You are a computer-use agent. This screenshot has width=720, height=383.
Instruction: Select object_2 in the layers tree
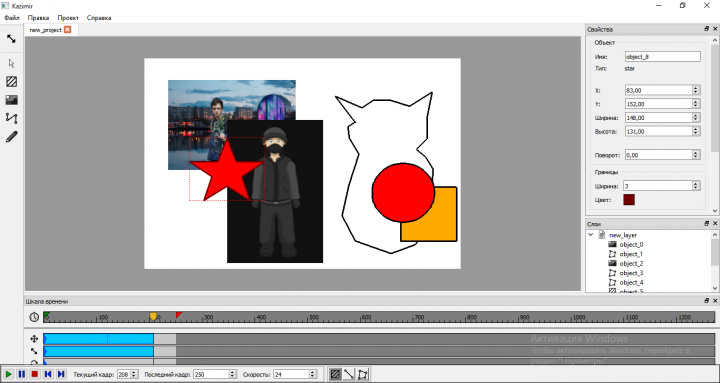pyautogui.click(x=631, y=264)
